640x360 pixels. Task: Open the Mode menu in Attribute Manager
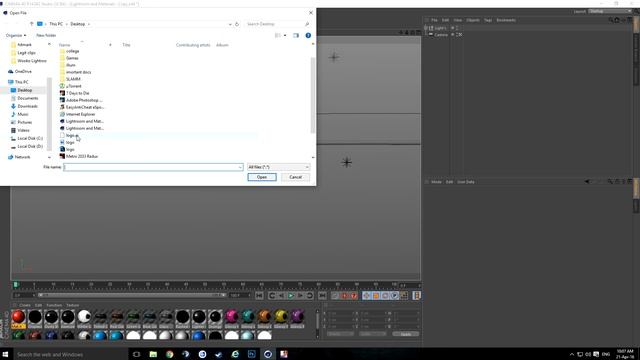[436, 182]
